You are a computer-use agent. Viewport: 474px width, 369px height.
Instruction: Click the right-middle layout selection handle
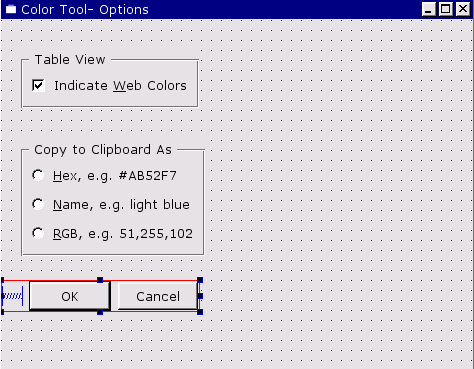click(x=200, y=296)
